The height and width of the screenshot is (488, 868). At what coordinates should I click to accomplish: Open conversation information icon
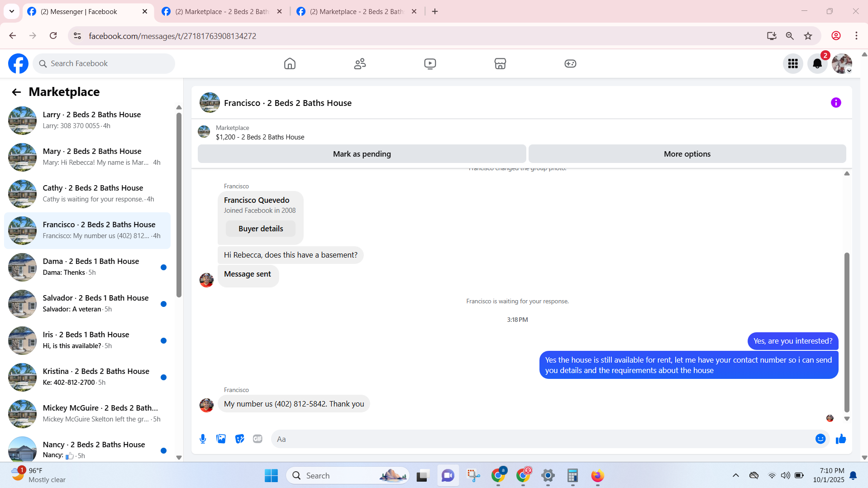tap(836, 103)
